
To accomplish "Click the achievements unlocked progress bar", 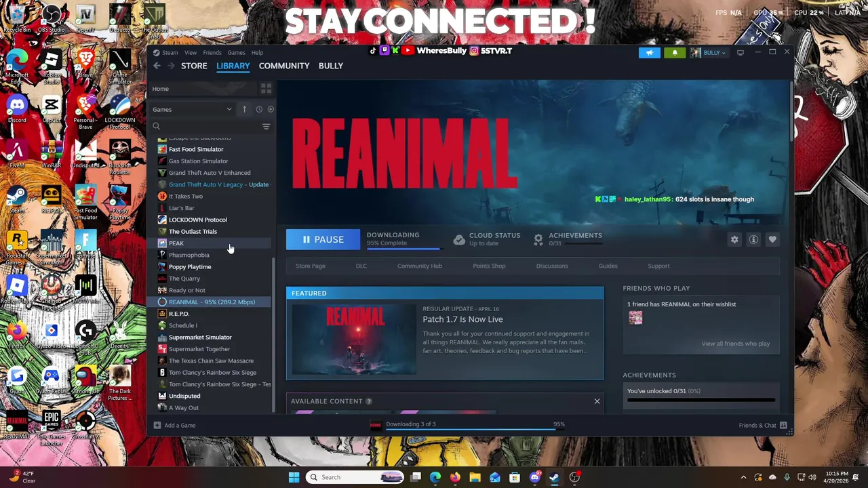I will [x=701, y=401].
